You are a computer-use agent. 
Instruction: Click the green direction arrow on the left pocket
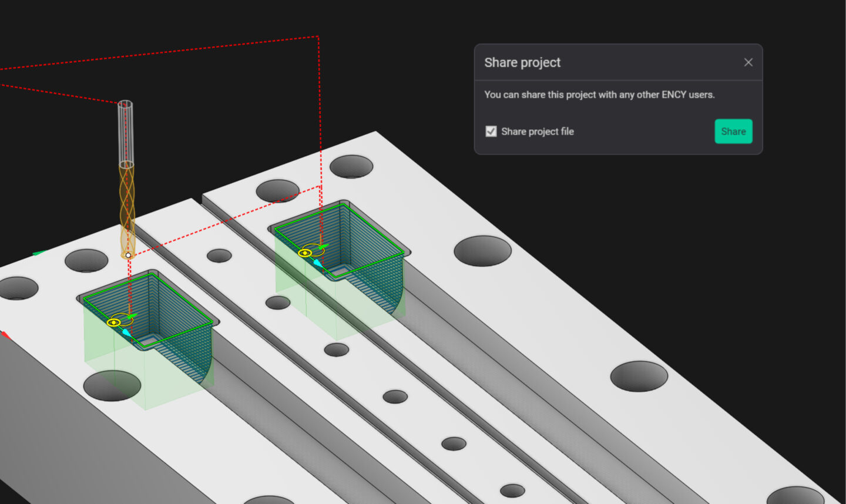132,316
